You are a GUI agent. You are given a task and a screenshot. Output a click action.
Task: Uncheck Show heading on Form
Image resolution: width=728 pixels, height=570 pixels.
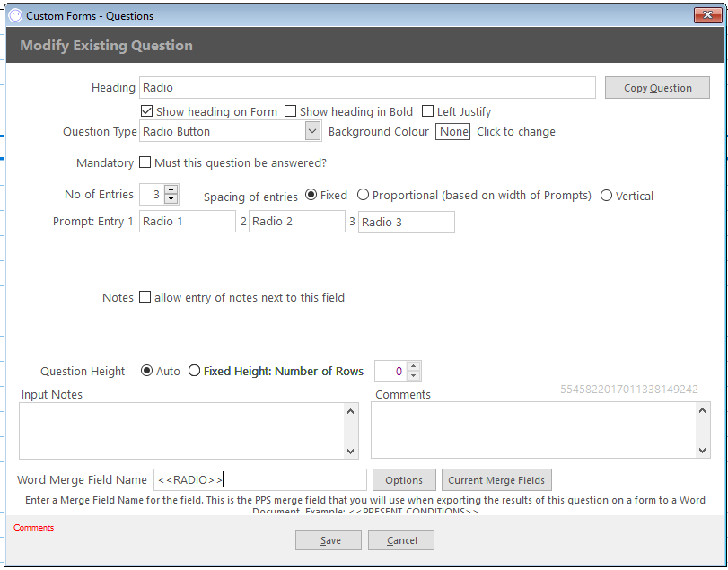tap(146, 111)
